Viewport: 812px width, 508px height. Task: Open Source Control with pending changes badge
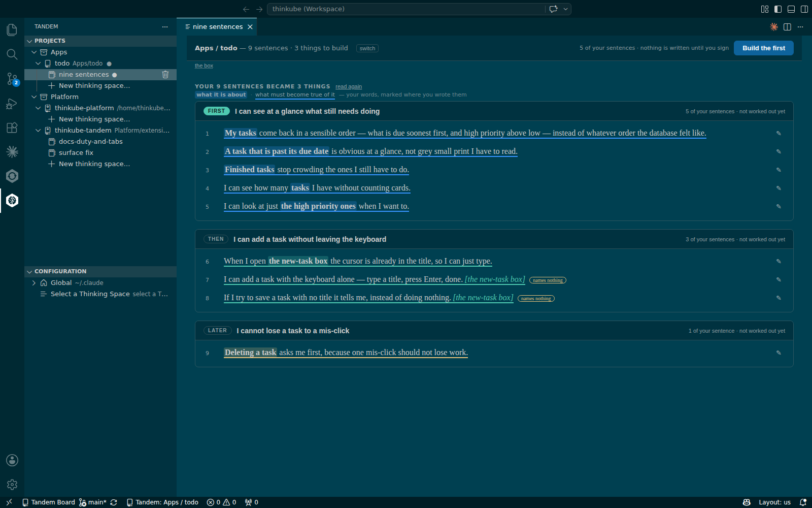coord(12,79)
